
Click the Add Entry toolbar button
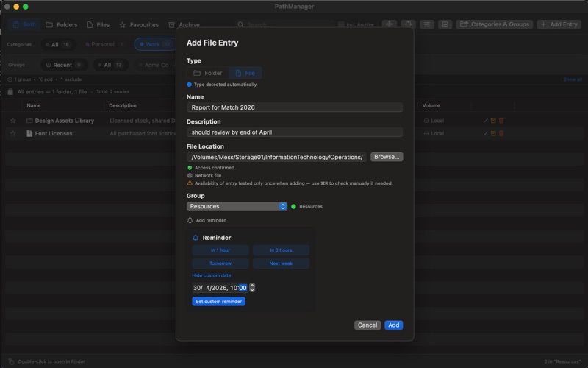[x=559, y=24]
